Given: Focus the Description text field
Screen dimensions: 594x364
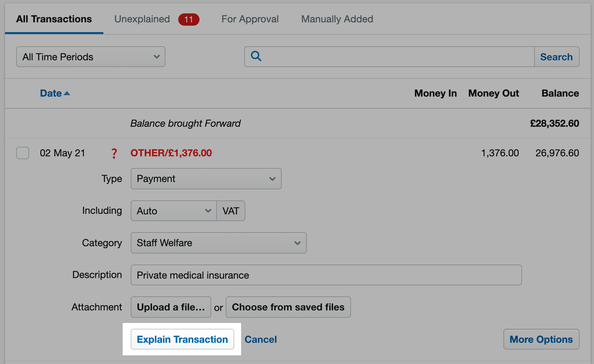Looking at the screenshot, I should [326, 275].
